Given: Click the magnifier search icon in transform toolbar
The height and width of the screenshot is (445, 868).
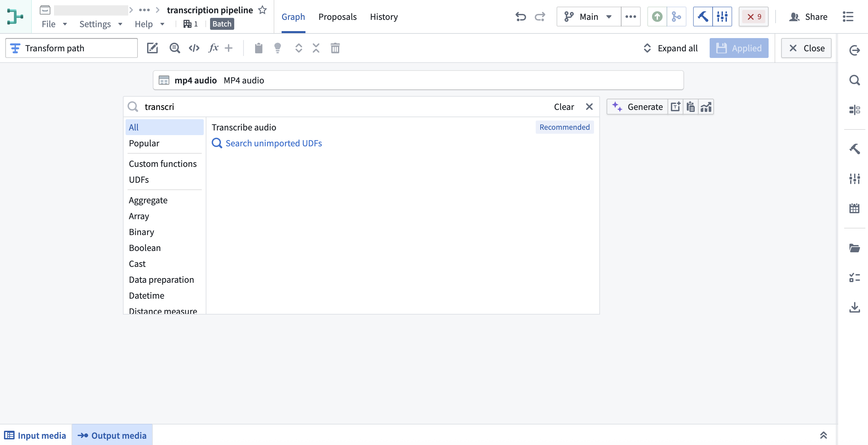Looking at the screenshot, I should [x=175, y=48].
